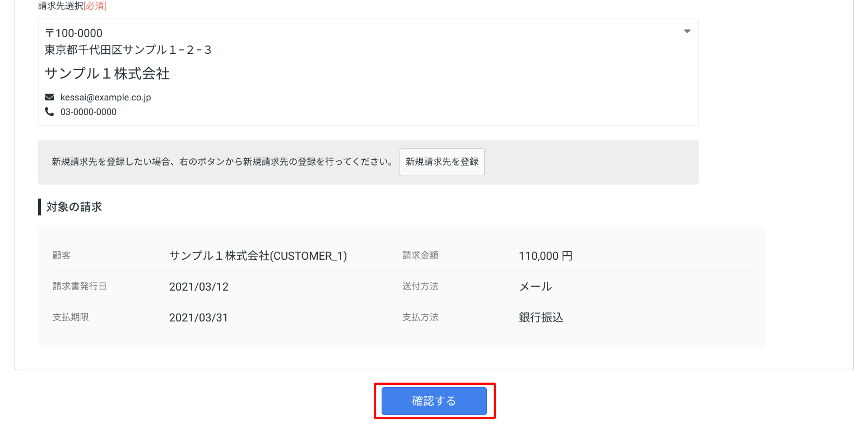Click the email kessai@example.co.jp
Image resolution: width=868 pixels, height=437 pixels.
pyautogui.click(x=106, y=98)
